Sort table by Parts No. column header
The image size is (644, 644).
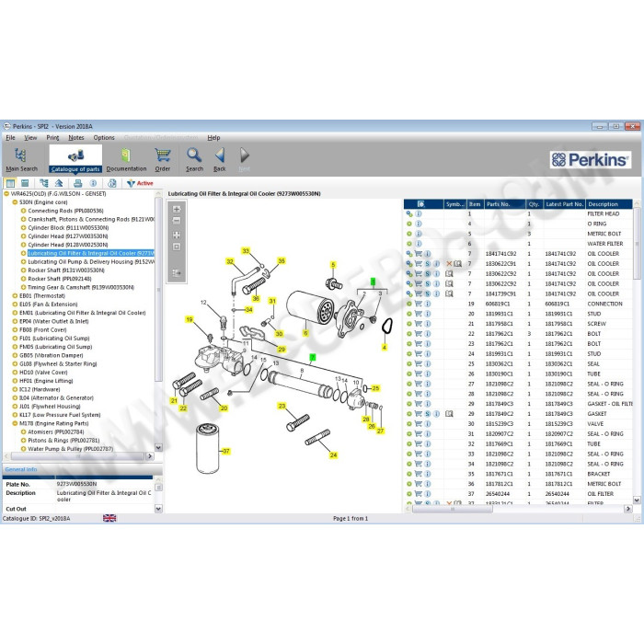504,204
